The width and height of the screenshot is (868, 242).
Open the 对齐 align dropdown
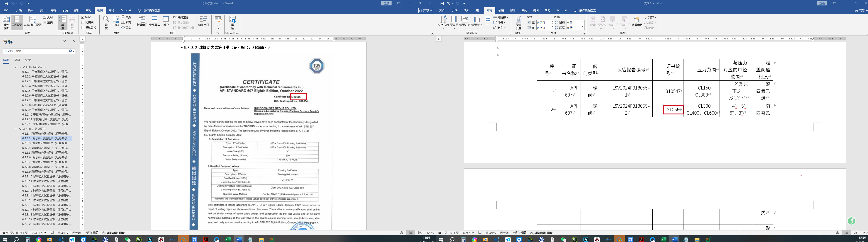(x=651, y=17)
